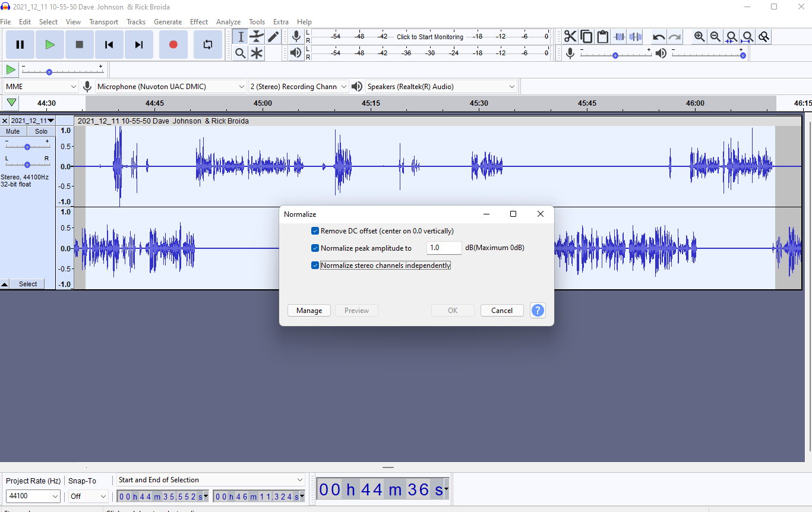Open the track name dropdown menu

click(x=32, y=121)
